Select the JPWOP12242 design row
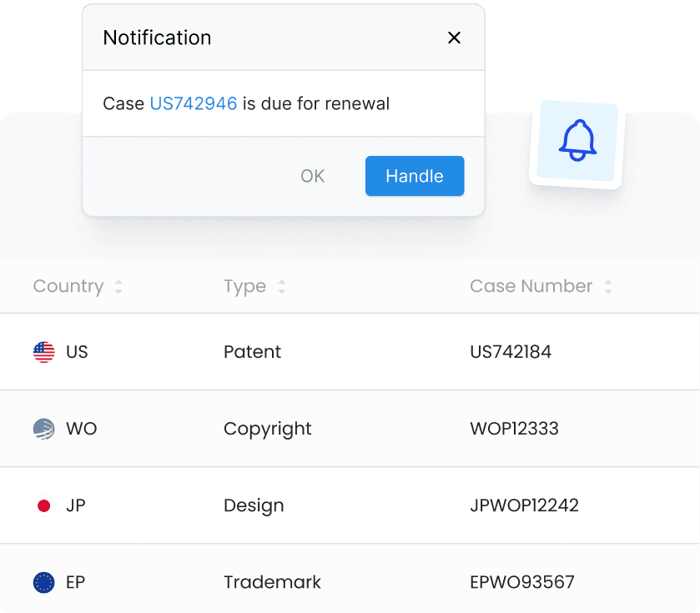Viewport: 700px width, 613px height. point(350,505)
